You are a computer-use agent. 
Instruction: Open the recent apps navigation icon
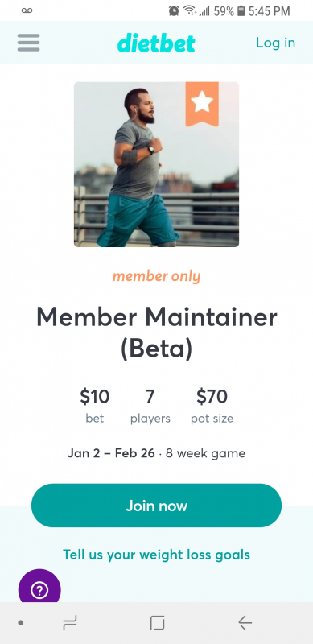tap(70, 622)
